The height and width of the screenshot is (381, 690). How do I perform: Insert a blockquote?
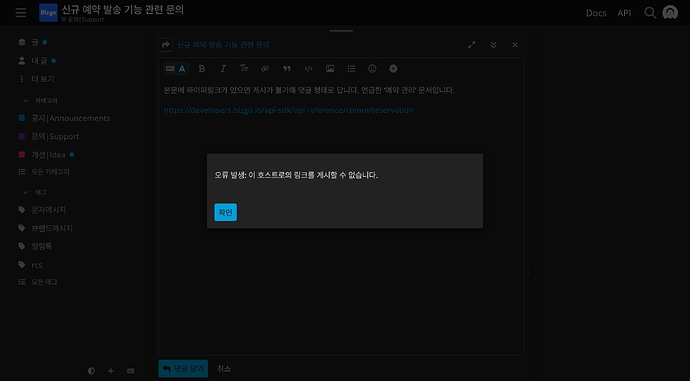click(287, 69)
